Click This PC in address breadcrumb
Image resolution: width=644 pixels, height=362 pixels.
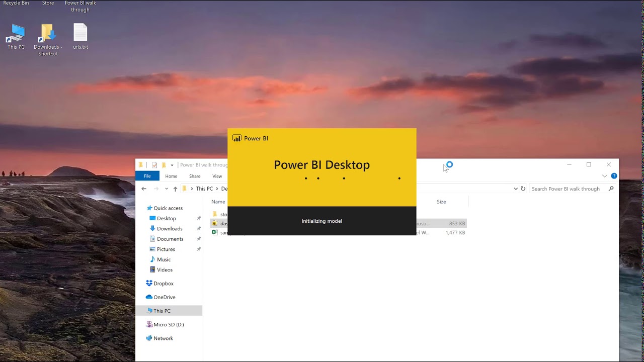pos(204,189)
